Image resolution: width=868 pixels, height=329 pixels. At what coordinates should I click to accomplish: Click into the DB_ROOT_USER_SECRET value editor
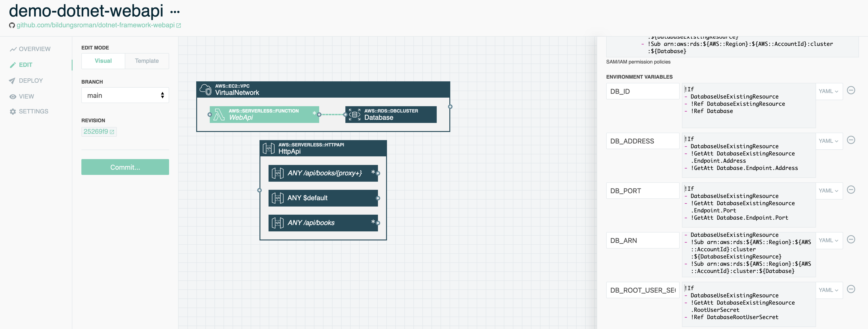(x=749, y=304)
